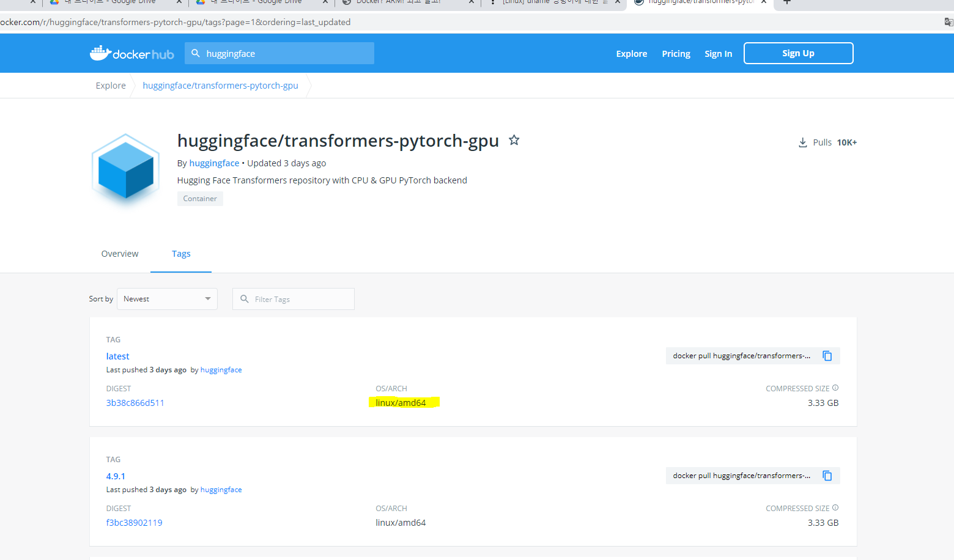Open the Sort by Newest dropdown

pos(167,299)
